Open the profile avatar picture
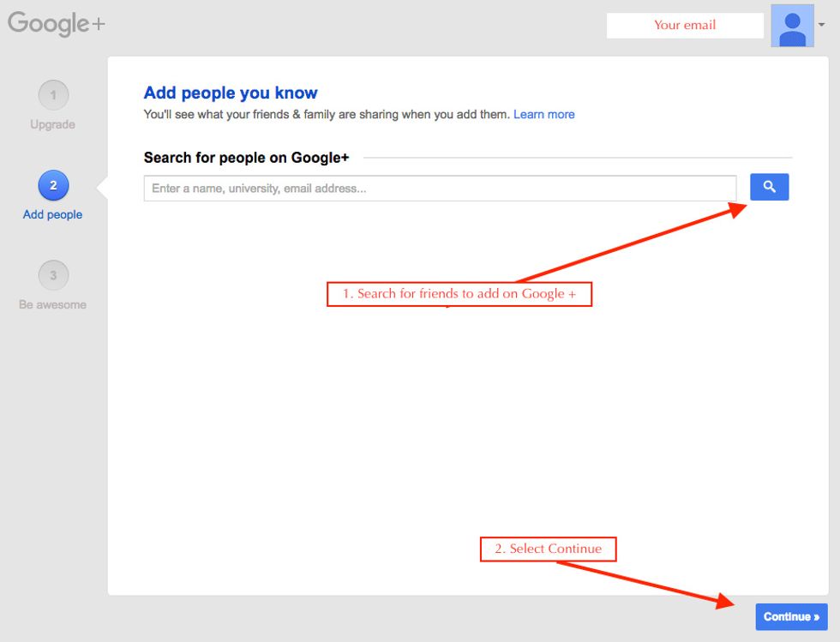 [x=792, y=26]
